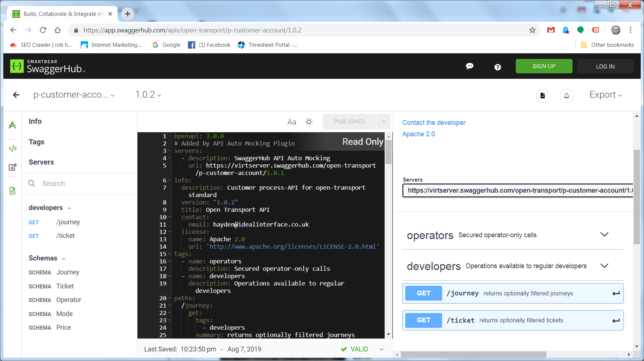
Task: Bookmark this page with the star icon
Action: point(532,30)
